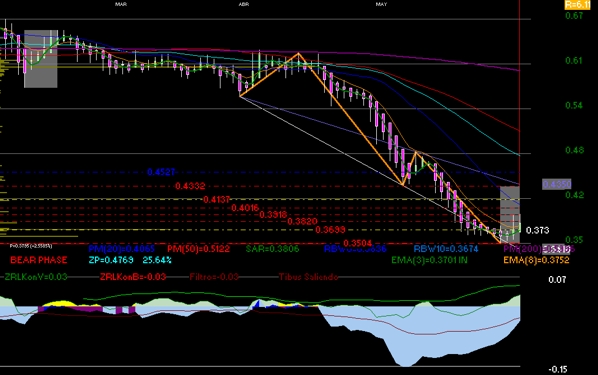Viewport: 598px width, 375px height.
Task: Click the 0.373 current price label
Action: (x=537, y=230)
